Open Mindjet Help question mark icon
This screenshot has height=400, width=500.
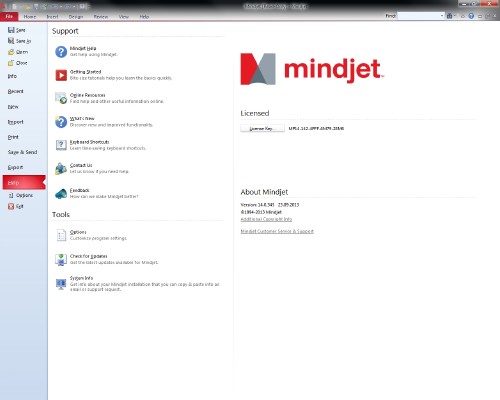(61, 52)
